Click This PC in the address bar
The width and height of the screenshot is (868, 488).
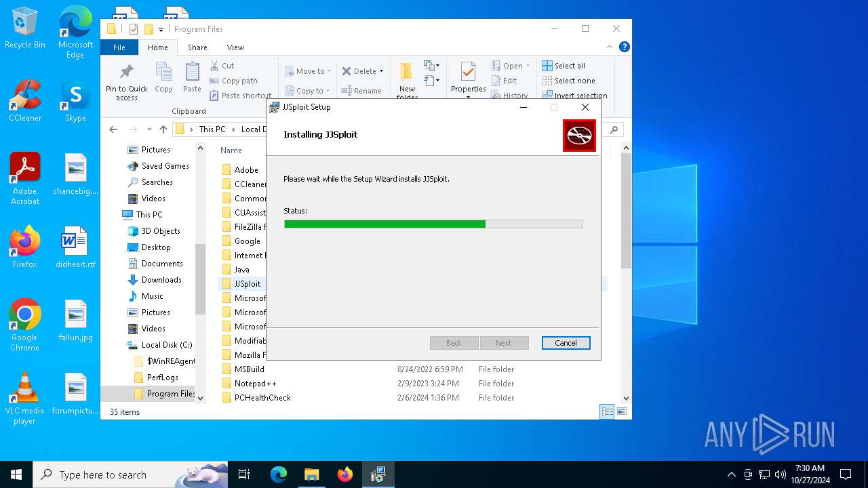[x=212, y=129]
